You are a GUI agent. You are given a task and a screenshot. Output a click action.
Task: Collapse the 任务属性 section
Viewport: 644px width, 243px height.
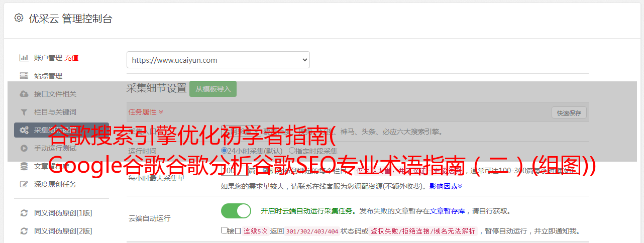[146, 112]
